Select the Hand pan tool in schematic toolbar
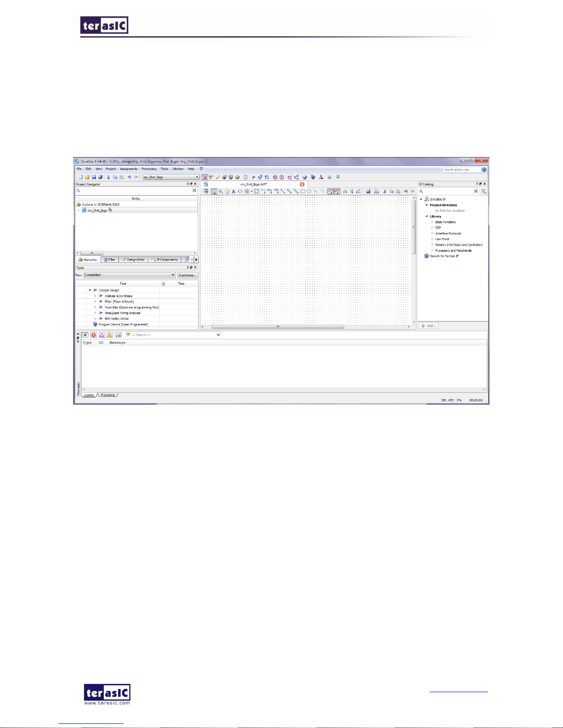The height and width of the screenshot is (728, 563). click(x=227, y=191)
